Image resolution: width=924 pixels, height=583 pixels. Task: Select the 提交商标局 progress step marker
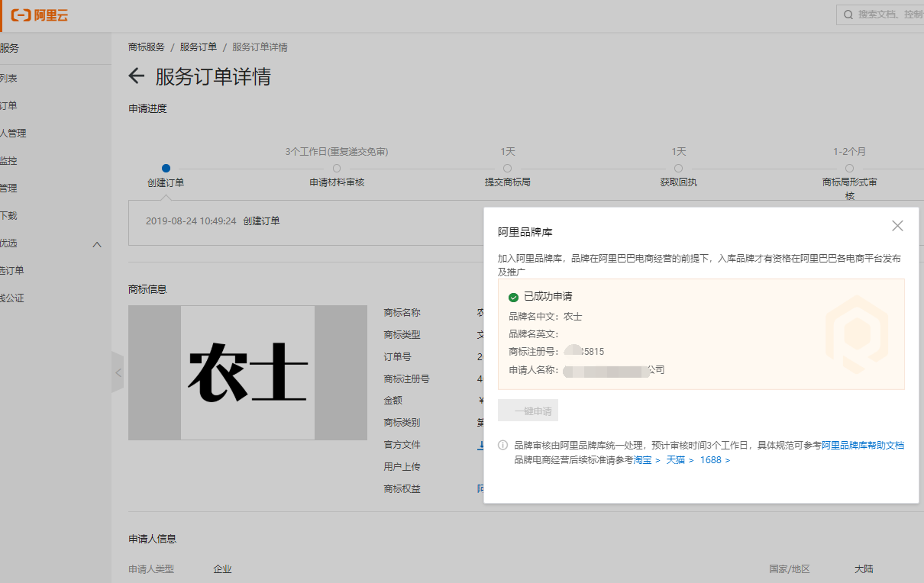pos(508,168)
